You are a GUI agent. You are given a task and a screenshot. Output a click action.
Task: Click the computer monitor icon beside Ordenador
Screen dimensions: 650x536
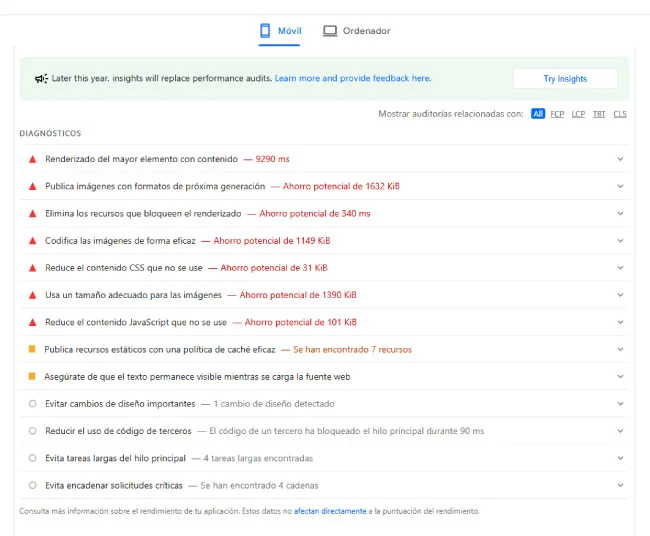[330, 31]
